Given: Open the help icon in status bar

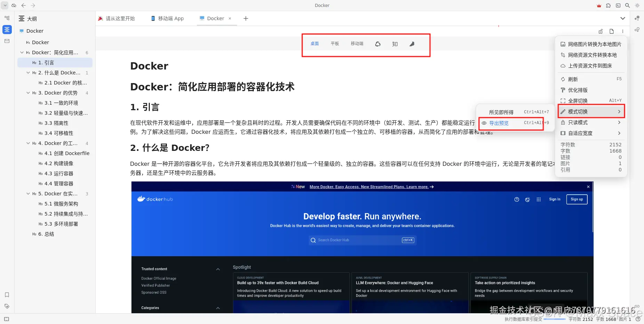Looking at the screenshot, I should [x=638, y=319].
